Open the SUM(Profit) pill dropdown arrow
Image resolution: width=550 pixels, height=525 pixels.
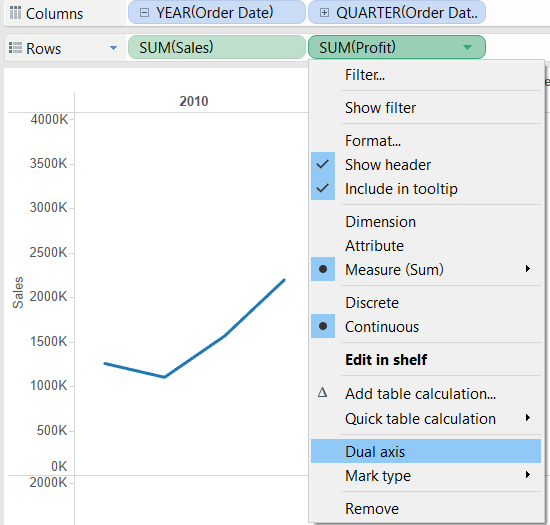[467, 47]
